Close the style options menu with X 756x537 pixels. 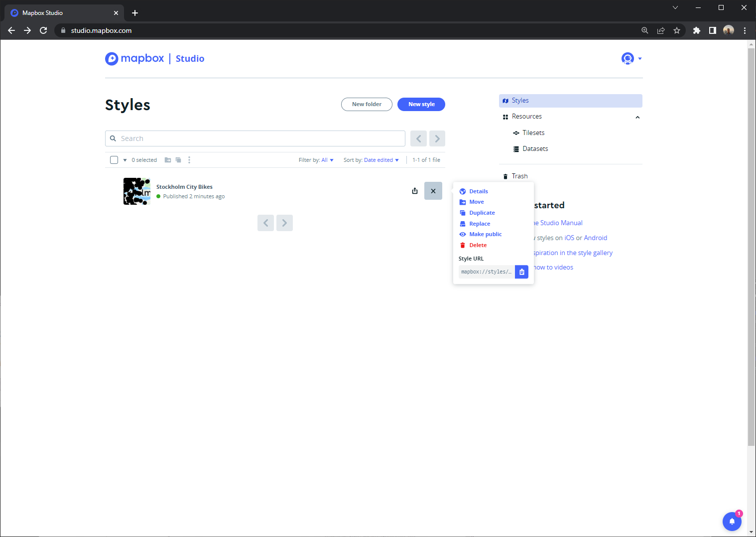(433, 191)
